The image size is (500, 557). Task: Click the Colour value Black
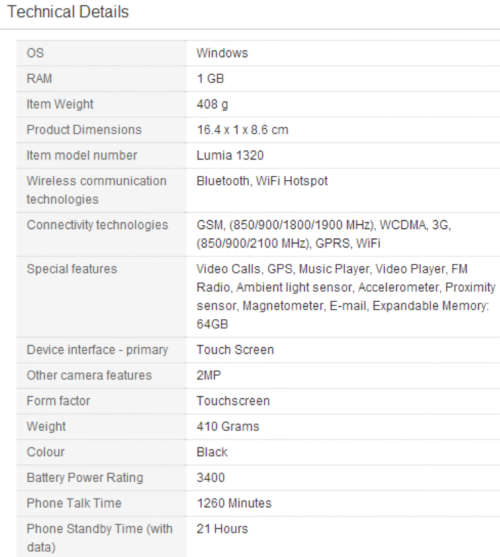pyautogui.click(x=212, y=452)
